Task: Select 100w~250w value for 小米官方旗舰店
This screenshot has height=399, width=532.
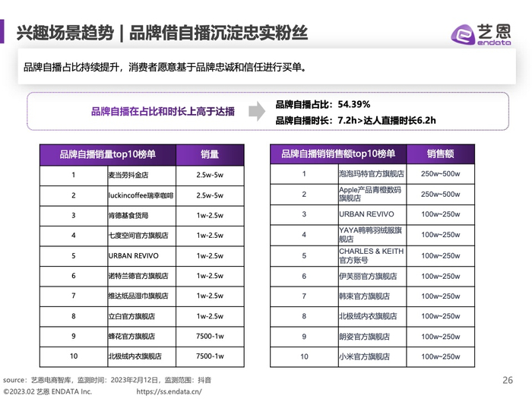Action: [440, 356]
